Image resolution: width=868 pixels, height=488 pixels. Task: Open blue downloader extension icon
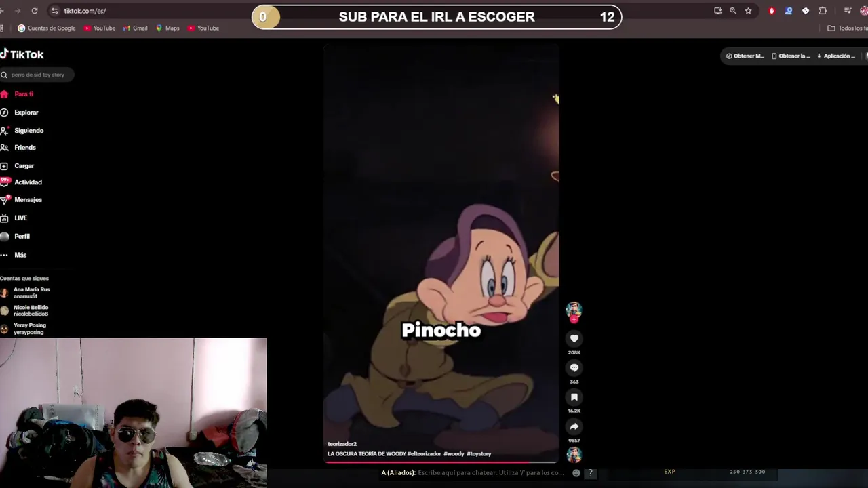(789, 11)
